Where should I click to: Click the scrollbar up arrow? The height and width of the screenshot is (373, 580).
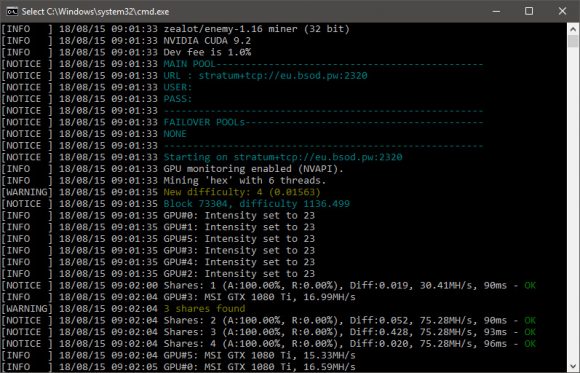click(573, 29)
